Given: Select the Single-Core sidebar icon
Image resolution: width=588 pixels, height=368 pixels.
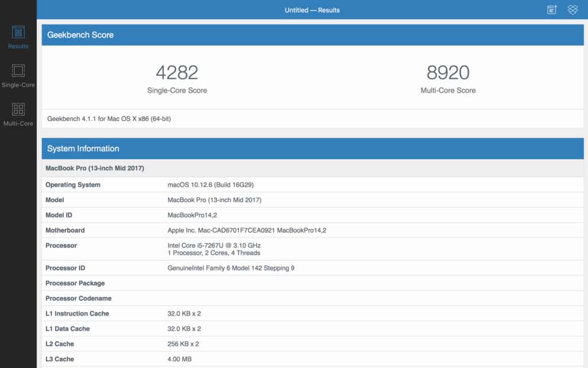Looking at the screenshot, I should pos(18,71).
